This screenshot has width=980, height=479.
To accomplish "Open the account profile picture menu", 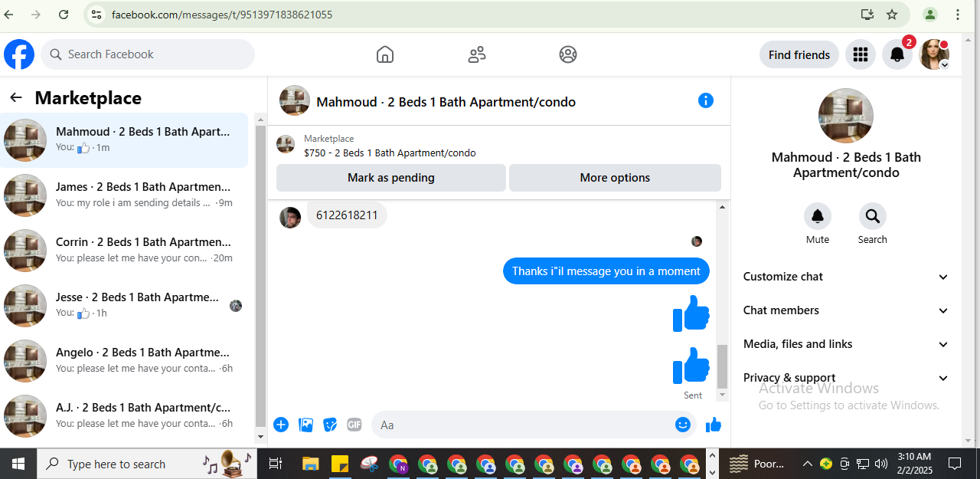I will (934, 54).
